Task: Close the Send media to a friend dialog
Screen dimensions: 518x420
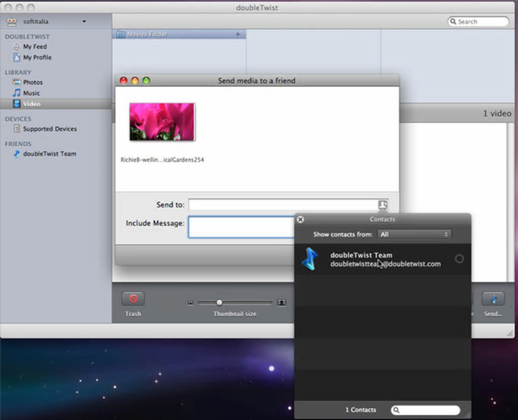Action: click(x=123, y=81)
